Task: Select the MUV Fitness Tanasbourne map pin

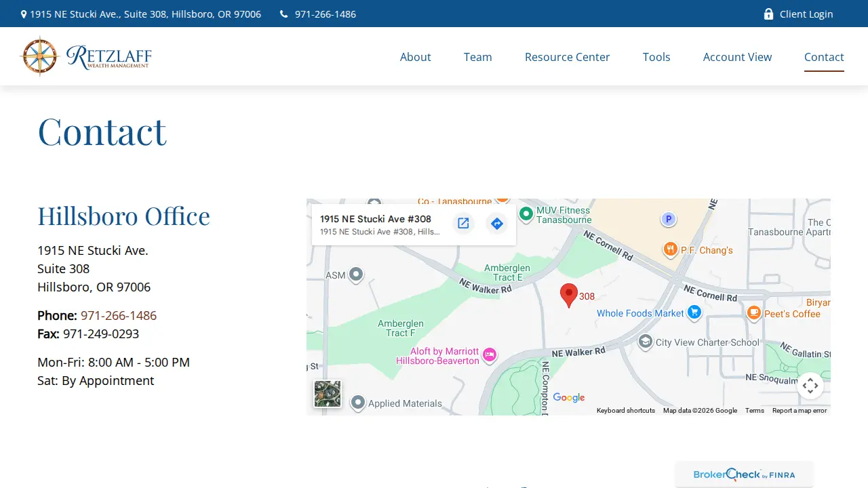Action: (526, 214)
